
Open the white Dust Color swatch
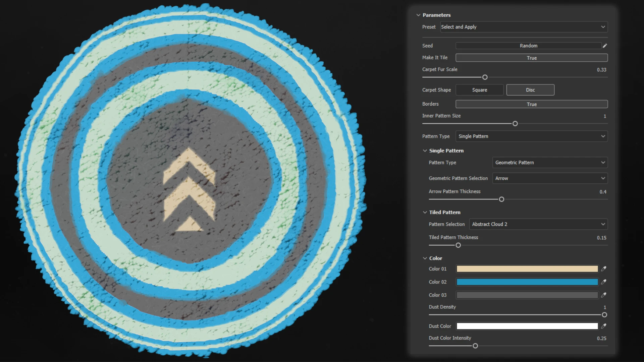(527, 326)
